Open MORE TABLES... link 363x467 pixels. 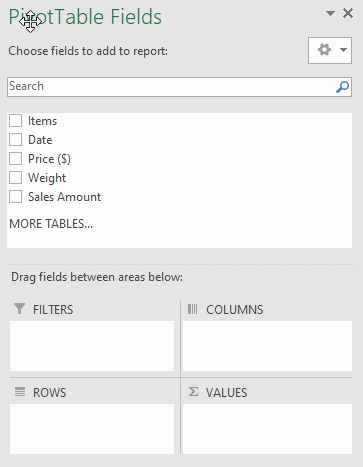[51, 224]
